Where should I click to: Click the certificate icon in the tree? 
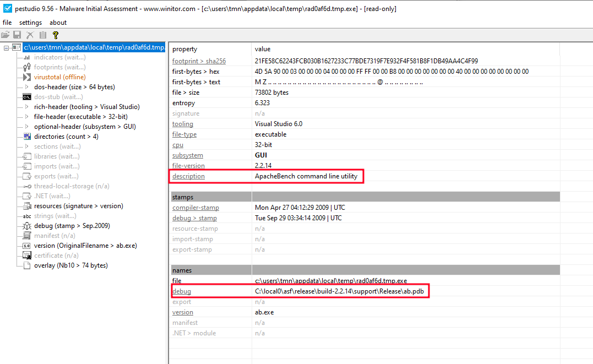[26, 255]
